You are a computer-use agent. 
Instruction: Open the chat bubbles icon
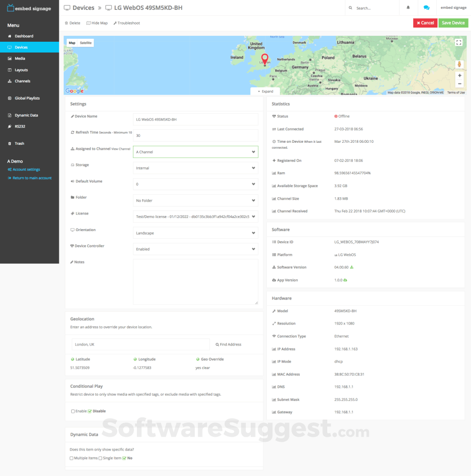426,8
